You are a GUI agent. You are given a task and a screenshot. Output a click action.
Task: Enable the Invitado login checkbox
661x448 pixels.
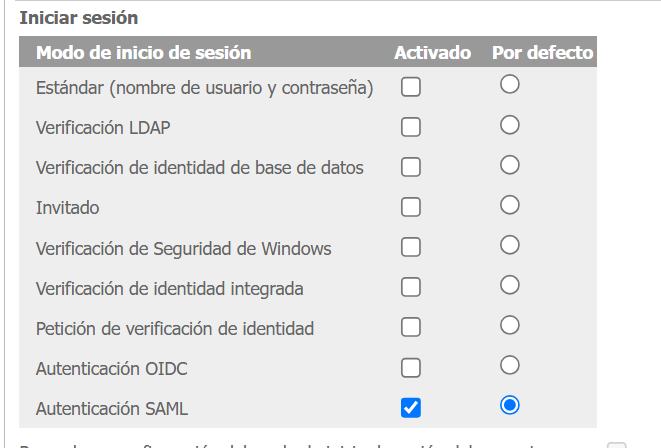coord(410,207)
